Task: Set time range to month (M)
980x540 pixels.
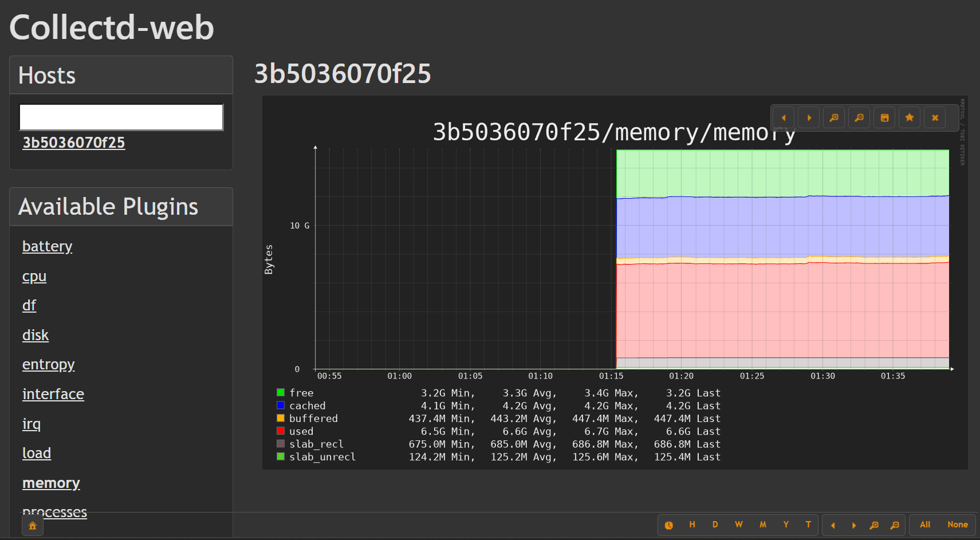Action: 763,525
